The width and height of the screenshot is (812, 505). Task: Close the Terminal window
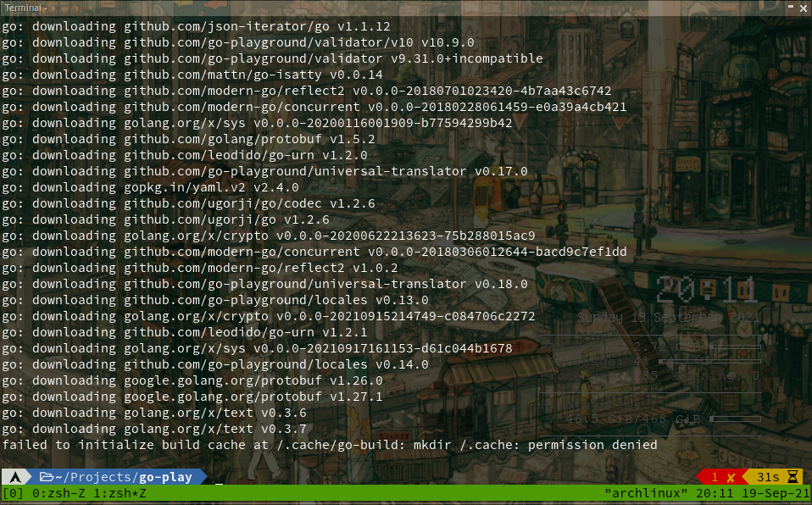pyautogui.click(x=804, y=7)
